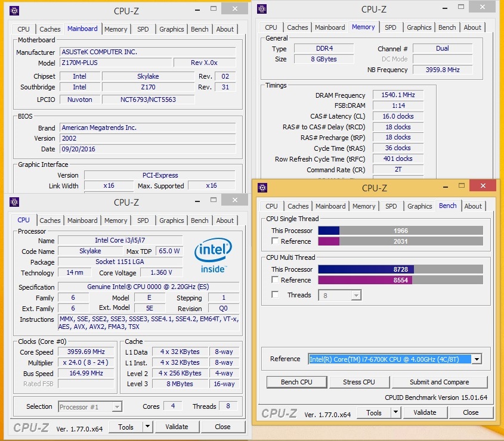Click Submit and Compare button
This screenshot has height=441, width=504.
click(439, 382)
